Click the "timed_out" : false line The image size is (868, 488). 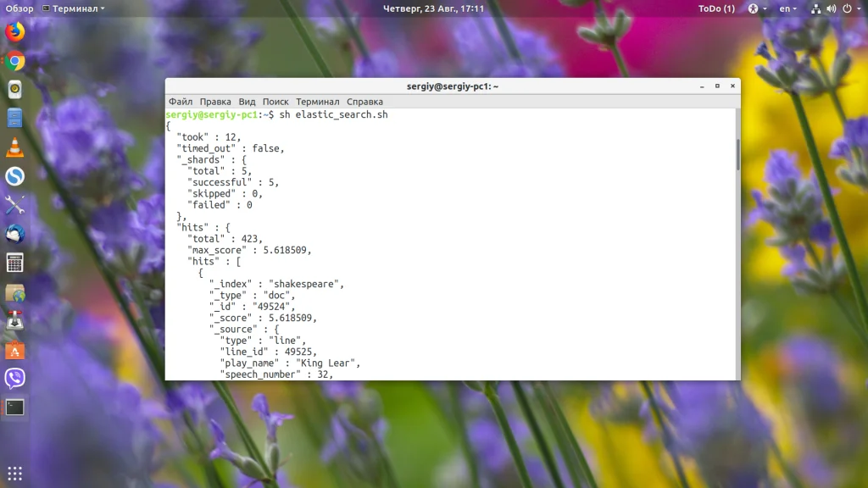tap(231, 148)
